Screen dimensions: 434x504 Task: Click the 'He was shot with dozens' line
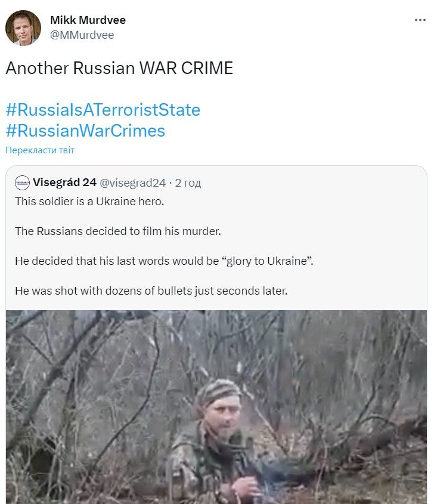pos(151,291)
